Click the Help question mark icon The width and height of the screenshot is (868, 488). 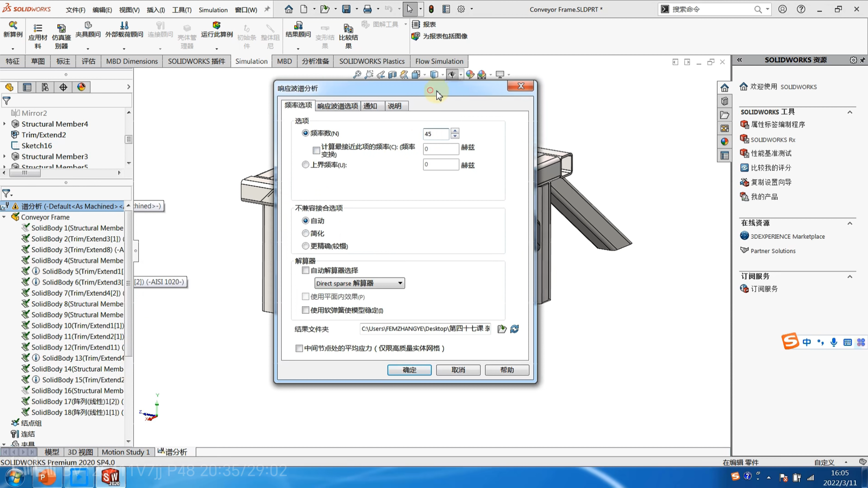(801, 9)
